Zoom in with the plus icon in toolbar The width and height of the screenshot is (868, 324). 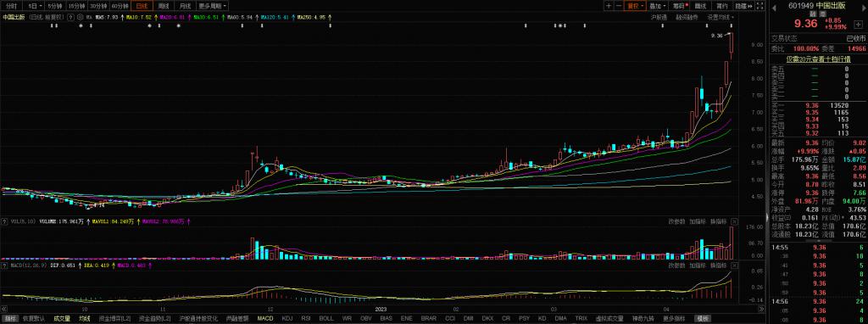609,6
